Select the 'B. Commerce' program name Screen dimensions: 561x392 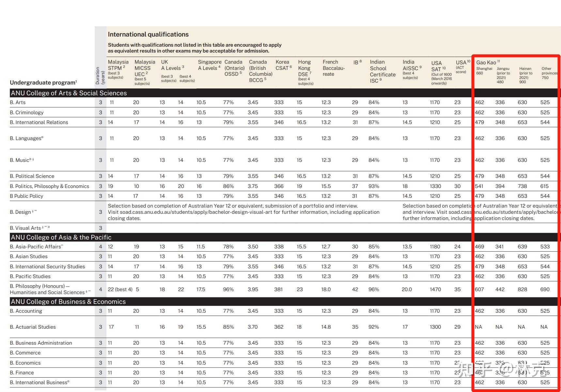(25, 353)
